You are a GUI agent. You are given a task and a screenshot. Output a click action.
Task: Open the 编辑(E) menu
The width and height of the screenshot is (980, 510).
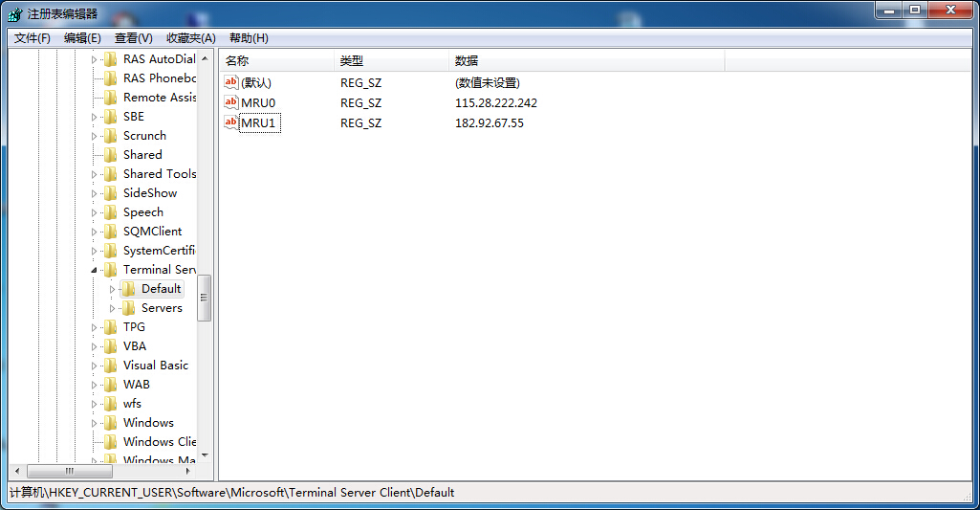click(82, 38)
